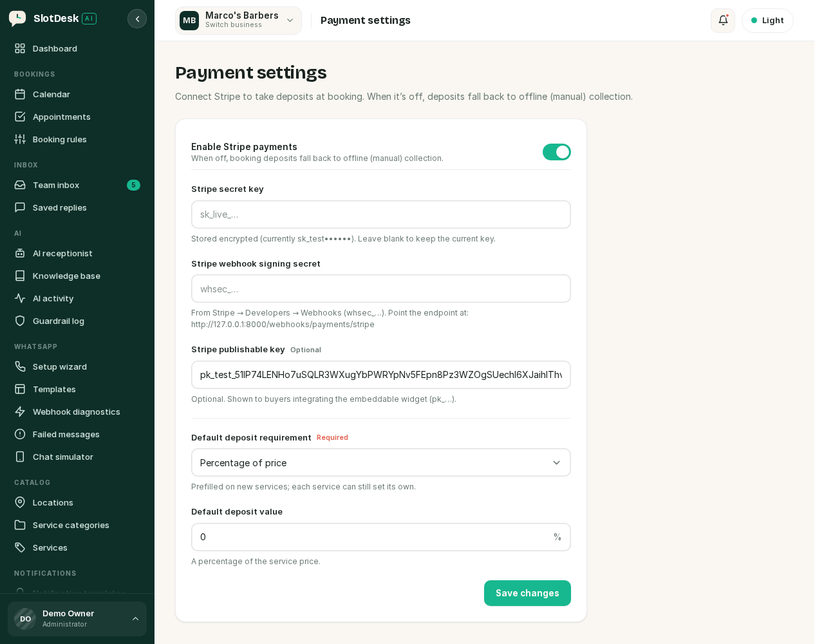
Task: Click the SlotDesk logo icon
Action: 17,19
